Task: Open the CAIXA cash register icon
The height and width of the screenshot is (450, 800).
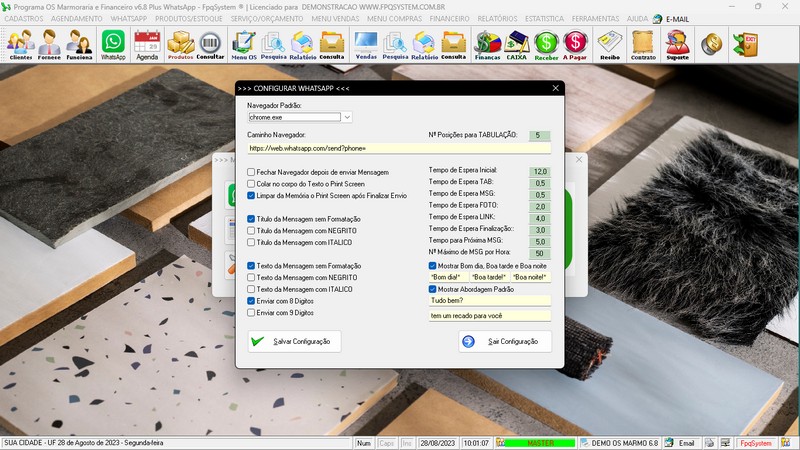Action: [516, 45]
